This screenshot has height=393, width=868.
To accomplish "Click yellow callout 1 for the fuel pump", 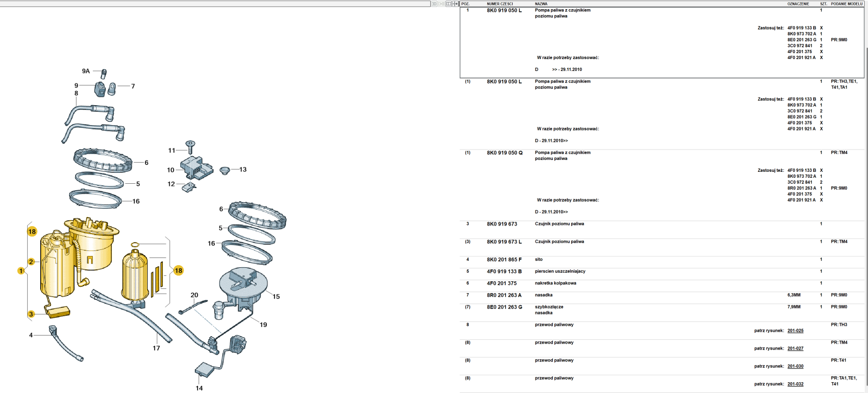I will coord(21,270).
